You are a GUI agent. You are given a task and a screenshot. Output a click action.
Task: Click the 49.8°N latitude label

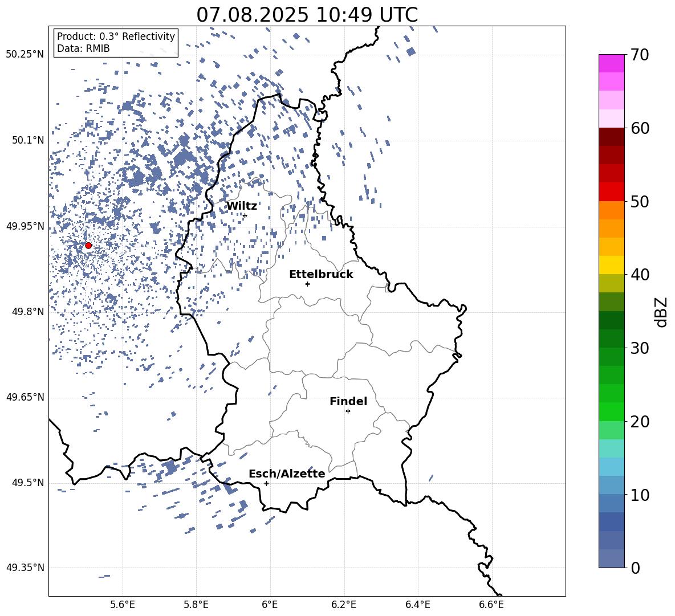pos(27,312)
